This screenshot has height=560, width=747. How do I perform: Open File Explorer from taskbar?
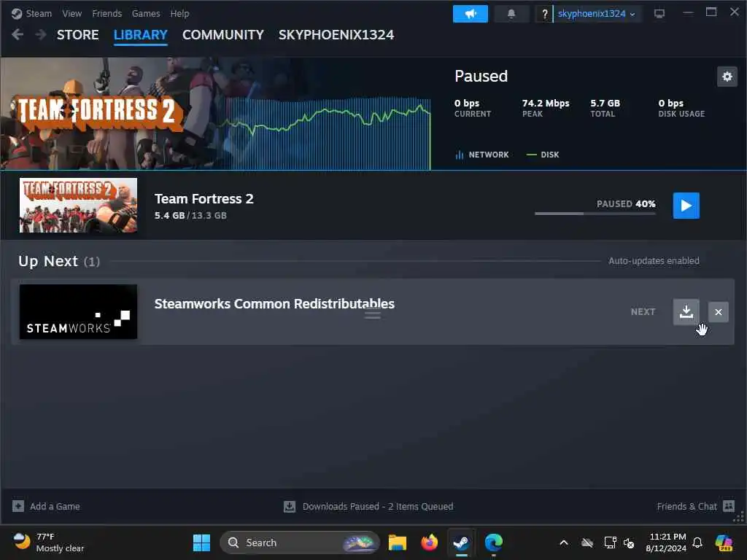398,542
